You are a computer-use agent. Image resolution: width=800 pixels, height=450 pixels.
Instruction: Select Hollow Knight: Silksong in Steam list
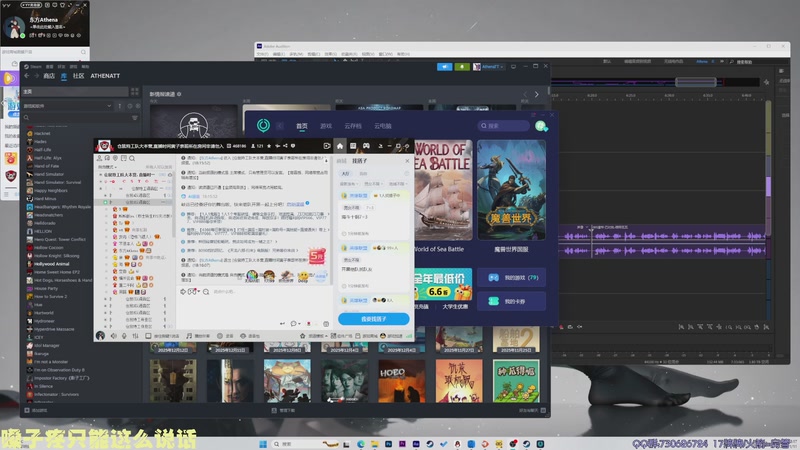coord(57,256)
